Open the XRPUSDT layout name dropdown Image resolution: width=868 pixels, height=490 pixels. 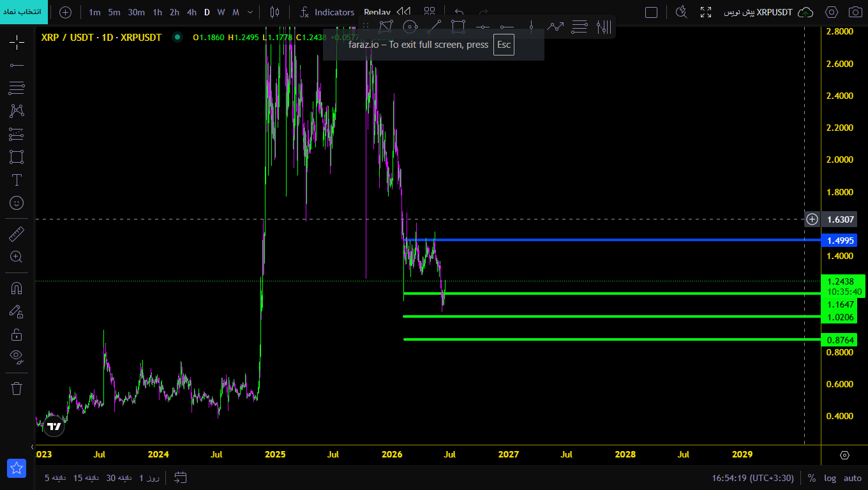(x=758, y=12)
